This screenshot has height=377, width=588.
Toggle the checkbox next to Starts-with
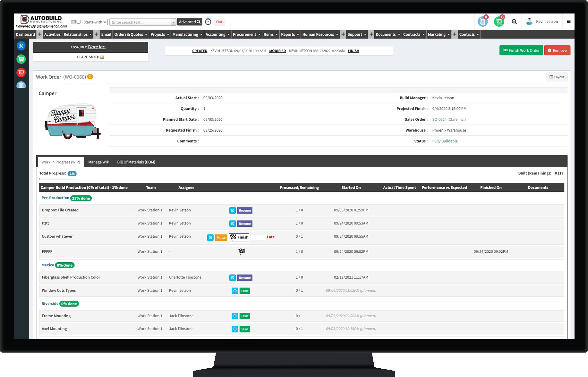click(79, 22)
